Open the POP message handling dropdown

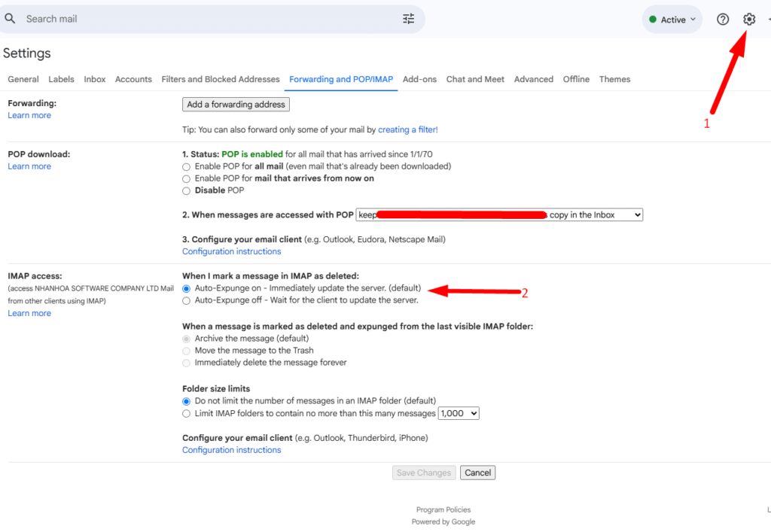coord(499,215)
